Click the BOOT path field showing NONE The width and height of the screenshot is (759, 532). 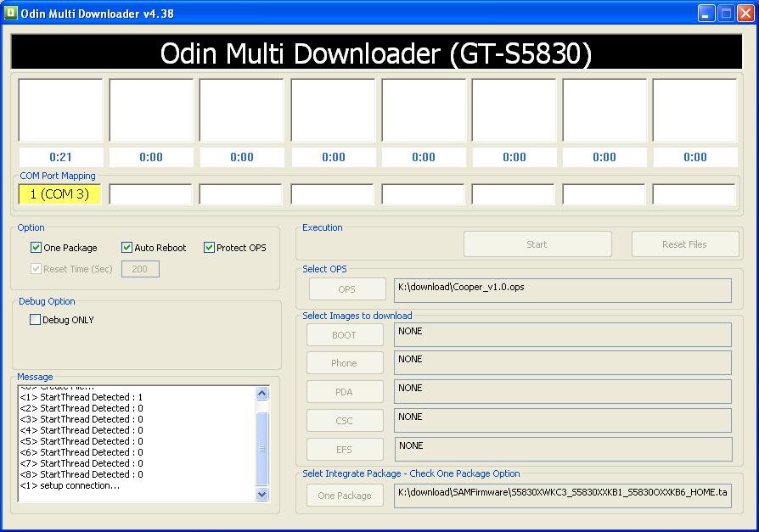click(x=563, y=334)
